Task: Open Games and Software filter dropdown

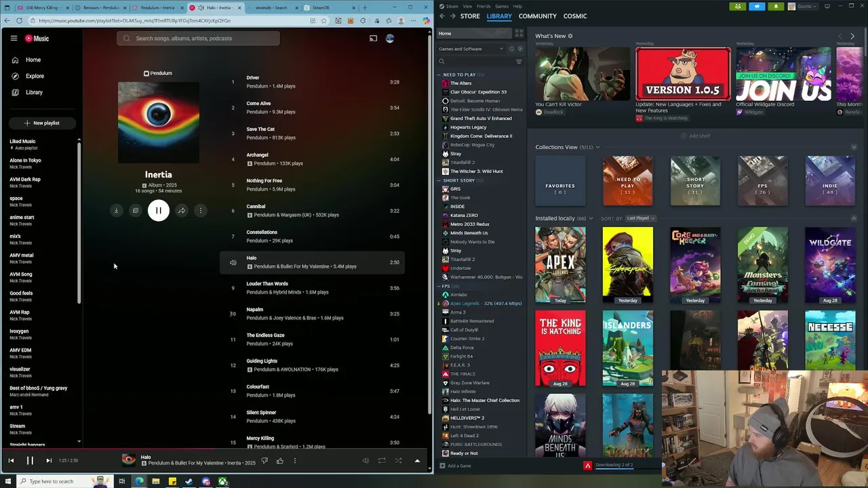Action: [471, 49]
